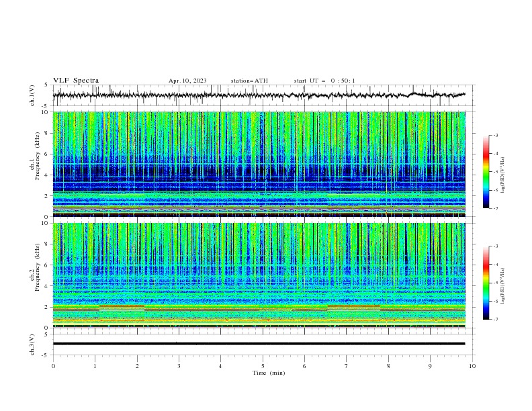The width and height of the screenshot is (532, 411).
Task: Select the "start UT = 0:50:1" text
Action: [324, 81]
